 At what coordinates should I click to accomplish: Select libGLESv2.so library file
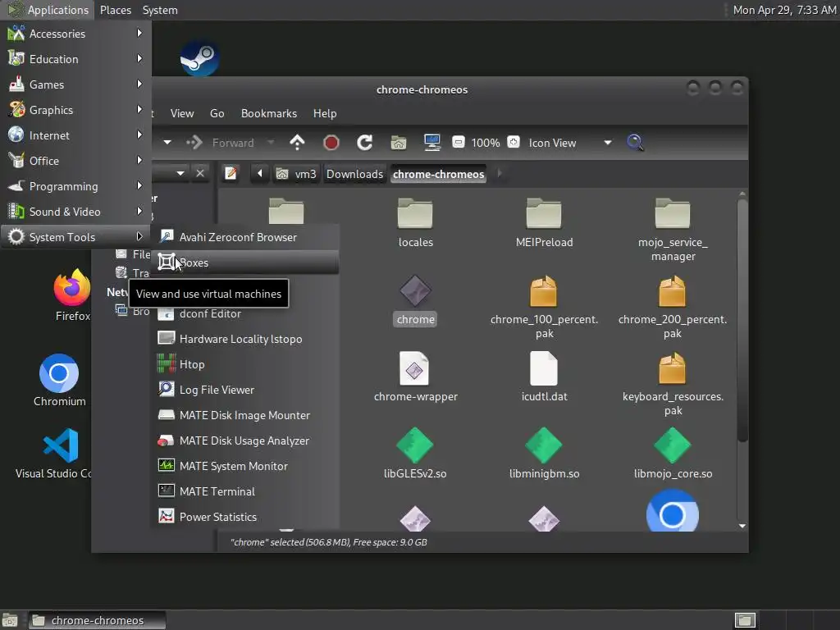[415, 453]
